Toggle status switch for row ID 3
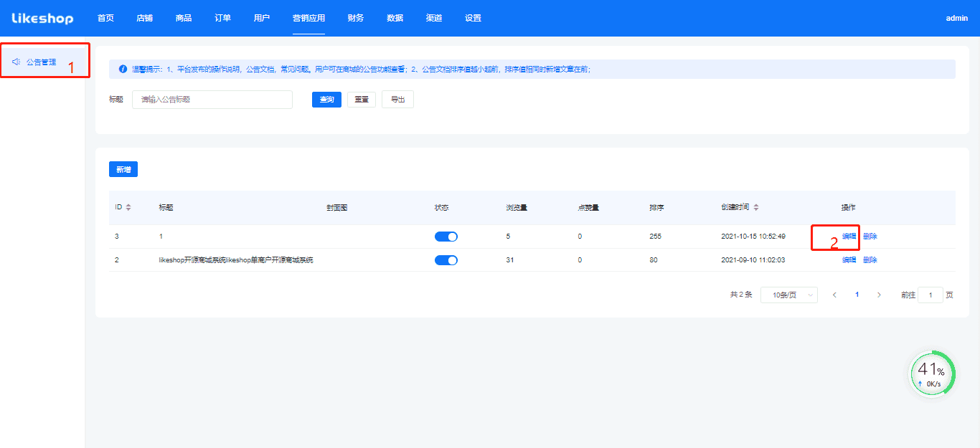Image resolution: width=980 pixels, height=448 pixels. pyautogui.click(x=446, y=237)
